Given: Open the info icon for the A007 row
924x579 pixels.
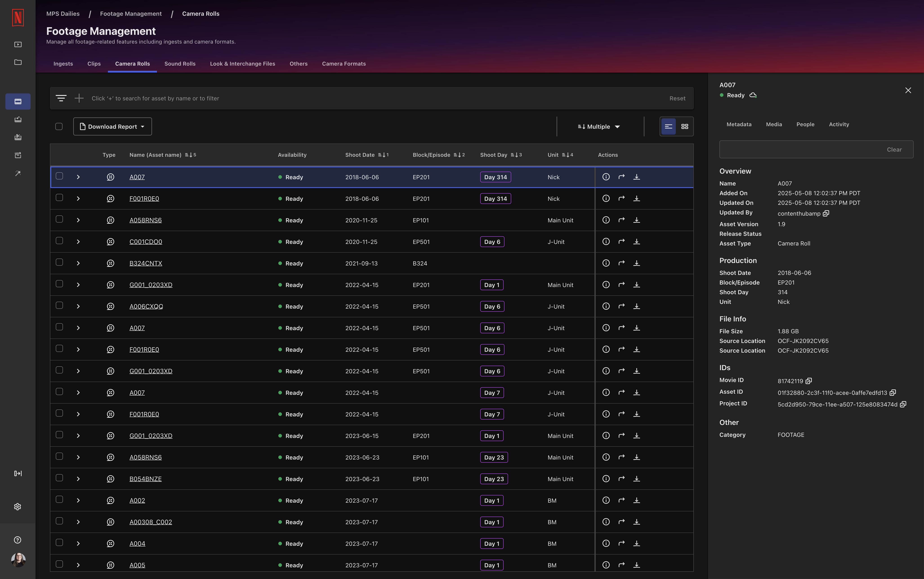Looking at the screenshot, I should (x=605, y=177).
